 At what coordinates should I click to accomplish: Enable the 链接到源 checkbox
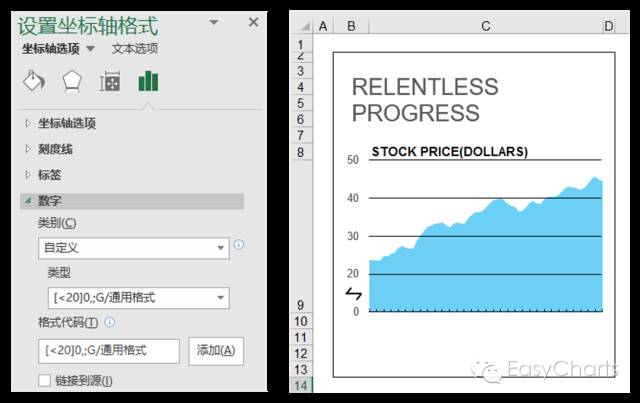[44, 381]
